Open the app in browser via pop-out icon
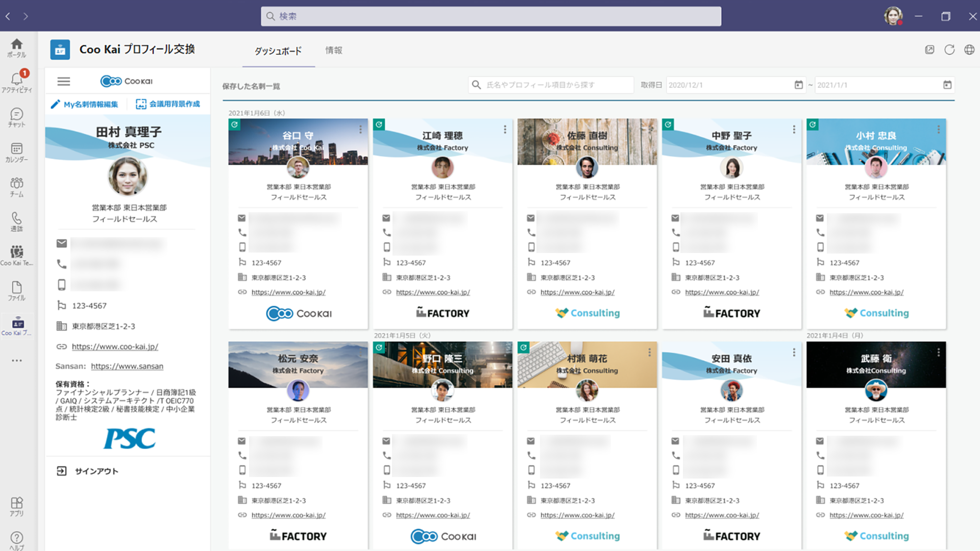The image size is (980, 551). (x=929, y=49)
